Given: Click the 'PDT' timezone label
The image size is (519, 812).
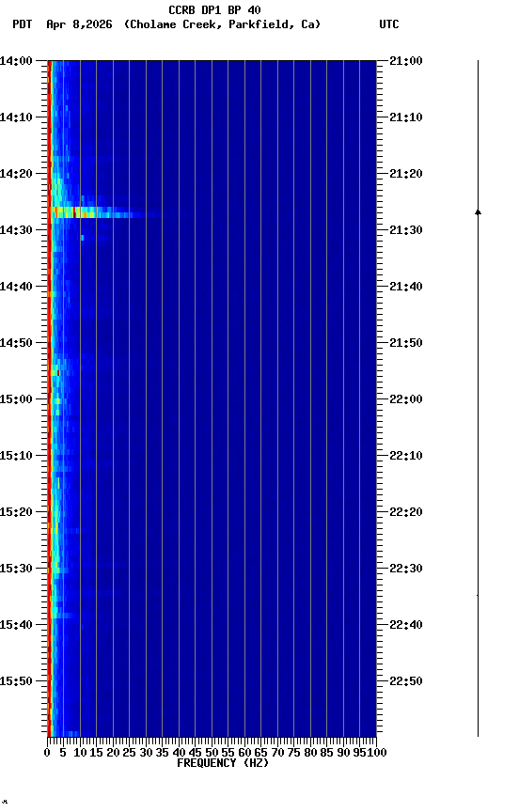Looking at the screenshot, I should (23, 24).
